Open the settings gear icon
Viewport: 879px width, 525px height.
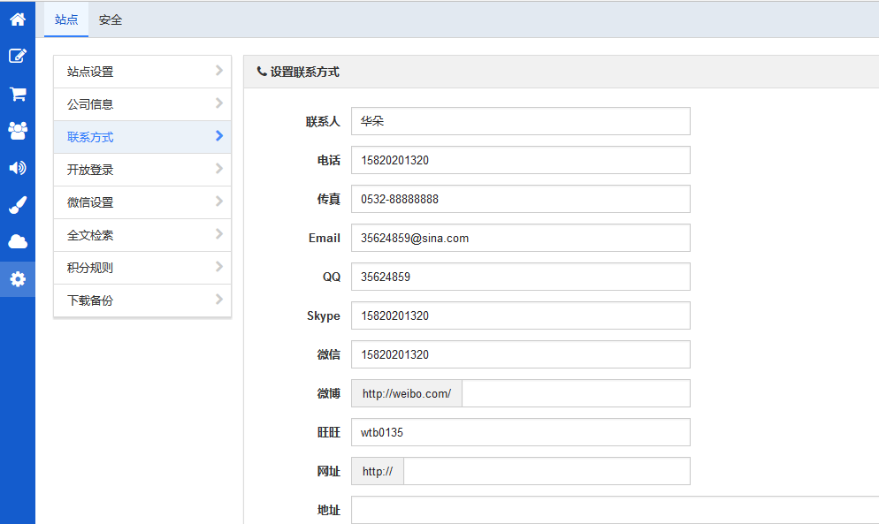pyautogui.click(x=17, y=279)
